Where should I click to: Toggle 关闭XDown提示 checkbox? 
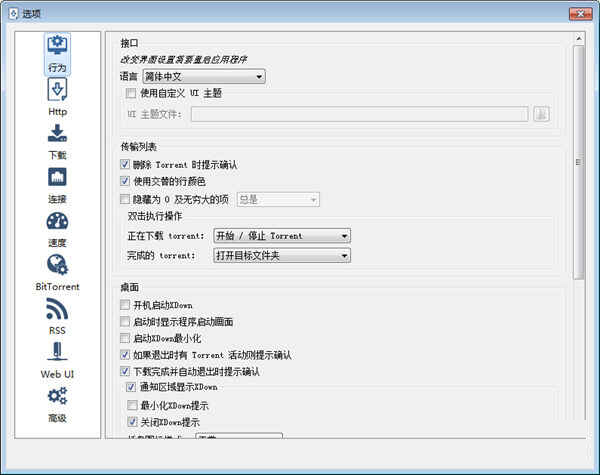click(x=132, y=422)
